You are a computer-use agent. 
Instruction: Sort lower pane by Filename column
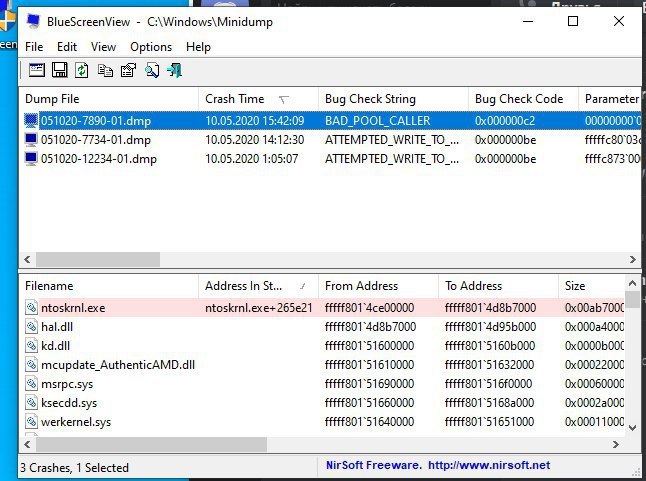pos(108,286)
